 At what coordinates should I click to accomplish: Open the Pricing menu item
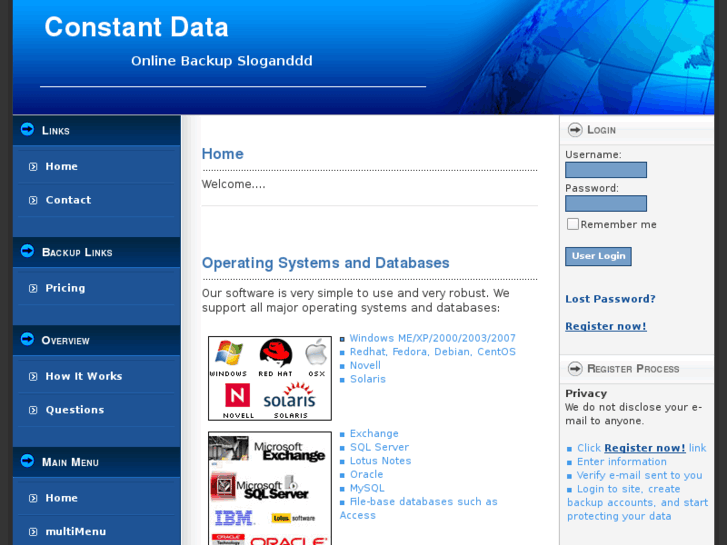[x=65, y=288]
